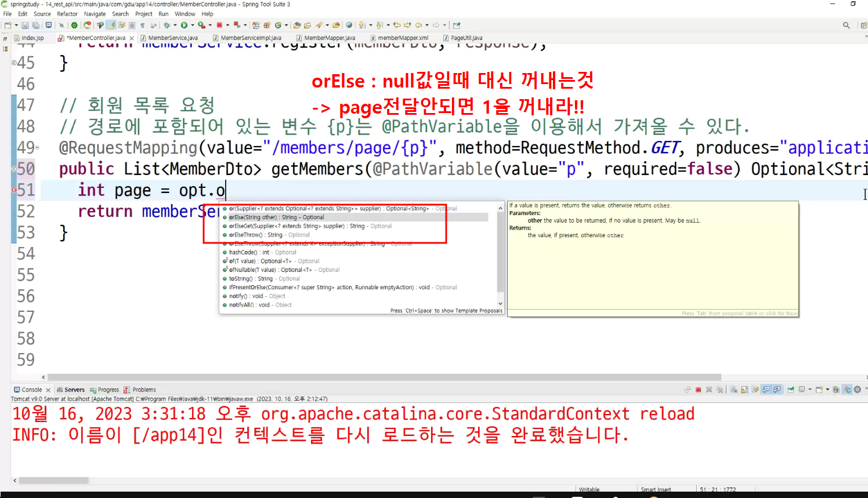
Task: Switch to index.jsp editor tab
Action: [x=29, y=38]
